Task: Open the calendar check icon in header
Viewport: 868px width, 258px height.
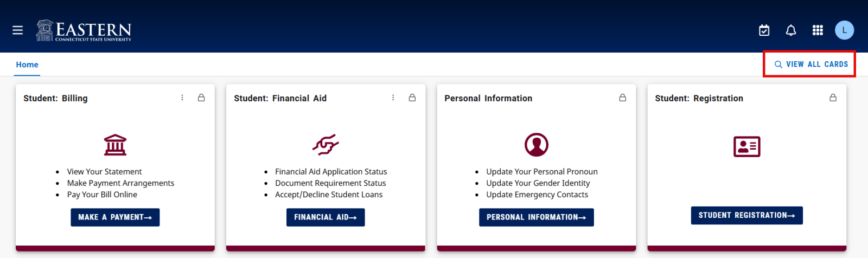Action: (764, 30)
